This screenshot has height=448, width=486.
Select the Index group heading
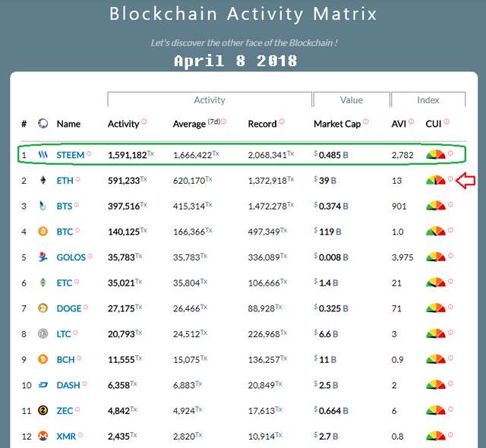428,99
